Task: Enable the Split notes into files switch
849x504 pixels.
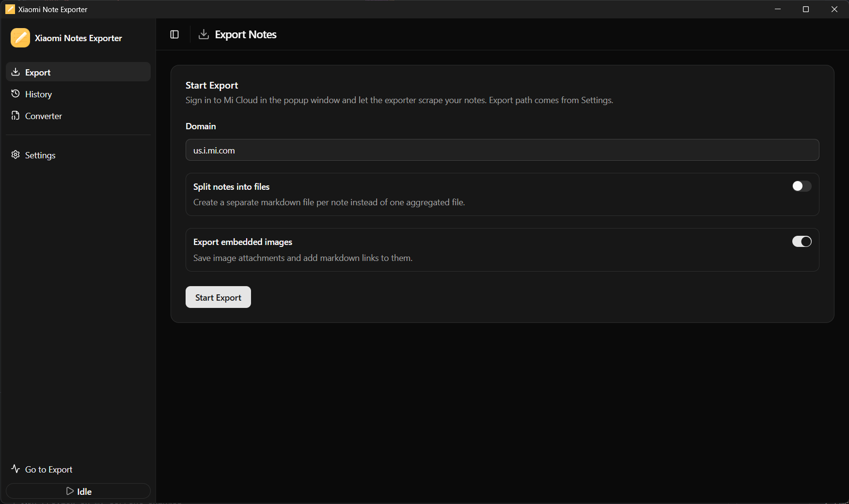Action: (802, 186)
